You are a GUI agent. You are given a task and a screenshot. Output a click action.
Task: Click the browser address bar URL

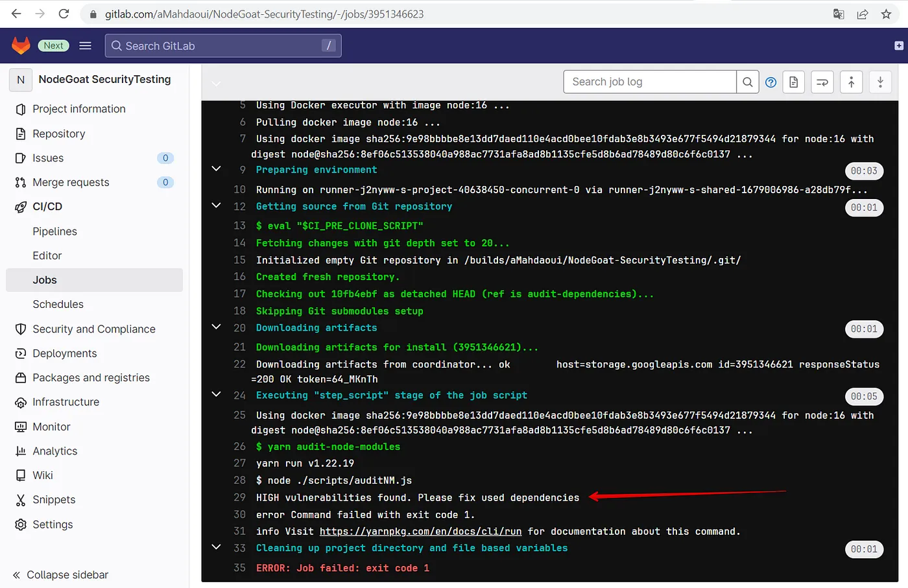tap(265, 14)
